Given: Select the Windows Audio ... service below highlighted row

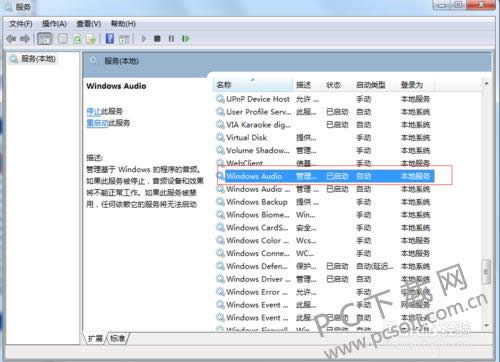Looking at the screenshot, I should [x=258, y=189].
